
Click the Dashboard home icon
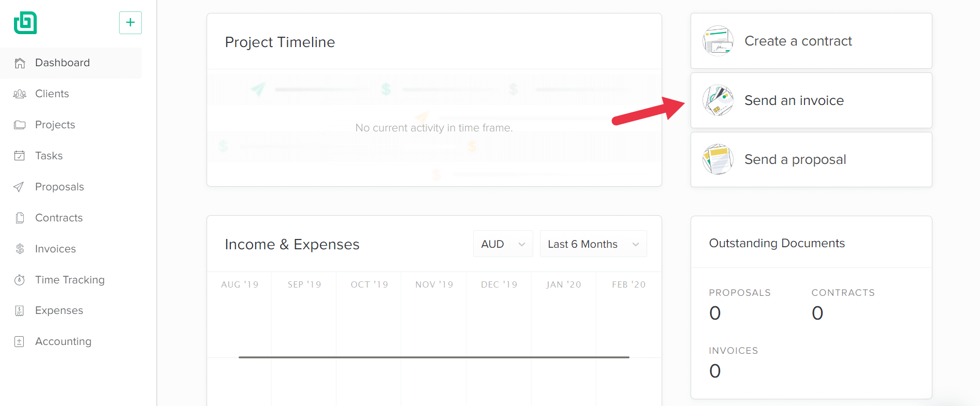pos(20,63)
